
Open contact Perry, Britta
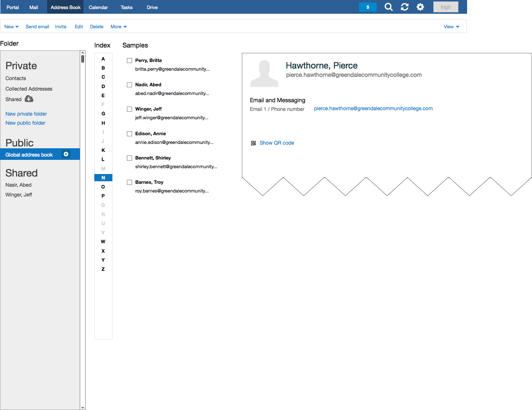148,60
